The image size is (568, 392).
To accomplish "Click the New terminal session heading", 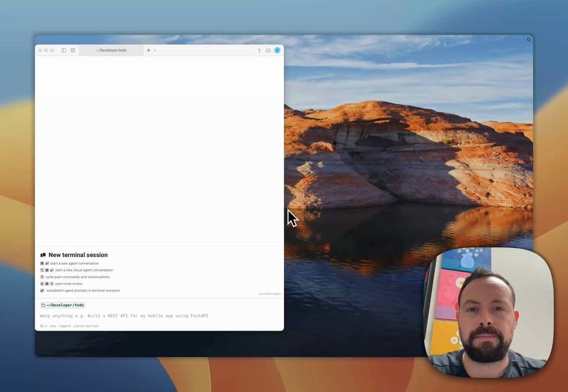I will pyautogui.click(x=78, y=255).
